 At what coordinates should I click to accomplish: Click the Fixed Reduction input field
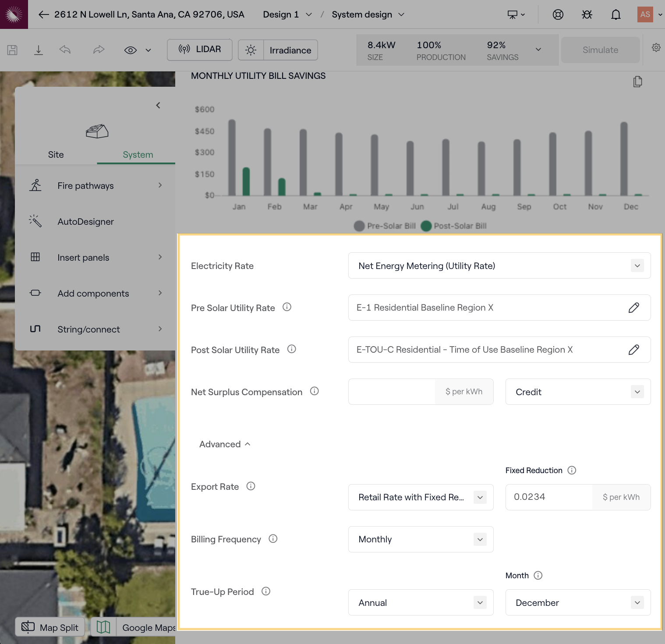pos(549,497)
